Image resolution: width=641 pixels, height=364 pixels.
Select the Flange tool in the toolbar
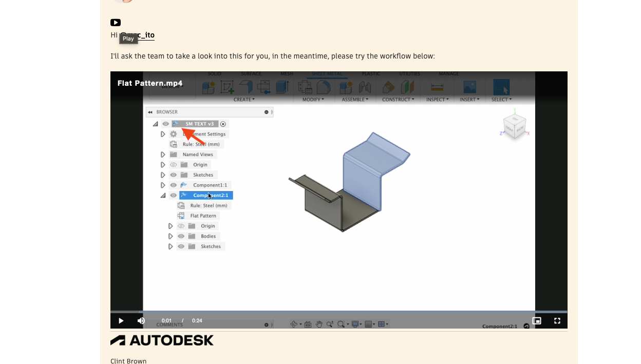click(245, 87)
